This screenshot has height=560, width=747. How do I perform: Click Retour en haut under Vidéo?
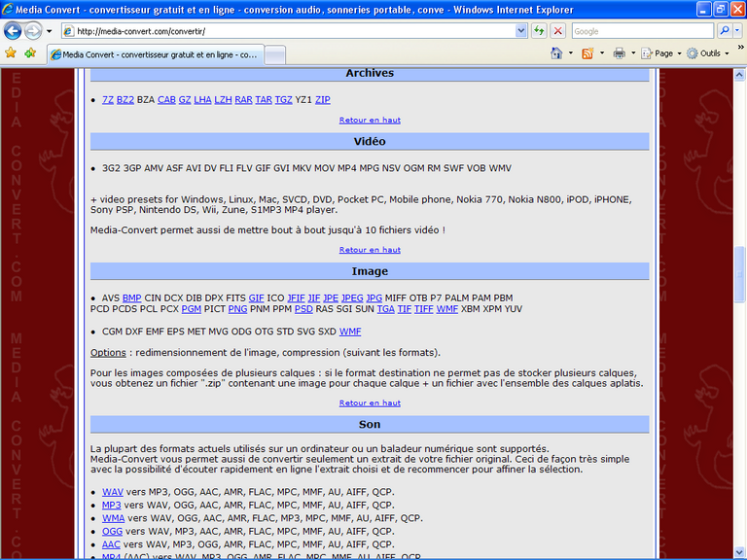(x=370, y=250)
